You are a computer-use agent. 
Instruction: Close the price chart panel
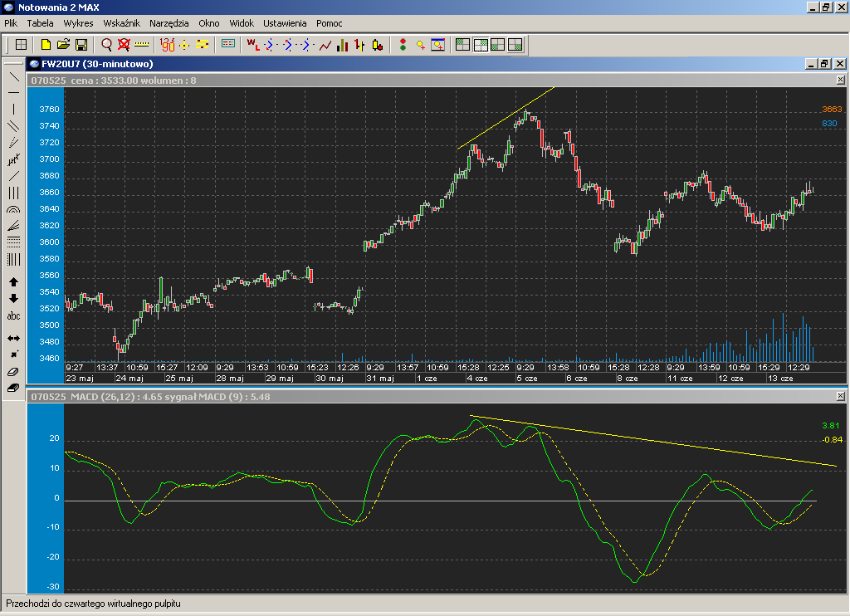840,81
